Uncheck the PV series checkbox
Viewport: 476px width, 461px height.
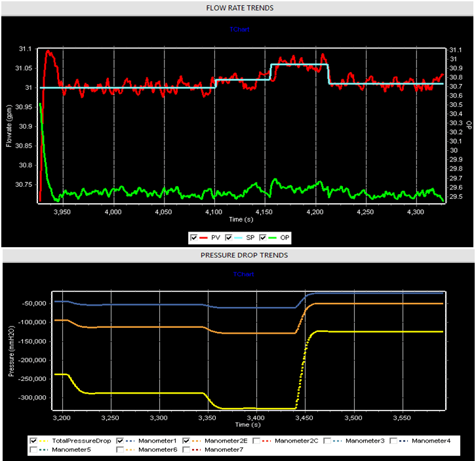[x=194, y=237]
